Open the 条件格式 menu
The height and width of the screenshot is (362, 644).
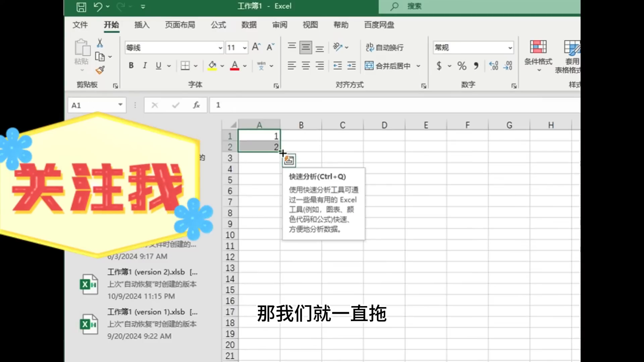coord(538,56)
